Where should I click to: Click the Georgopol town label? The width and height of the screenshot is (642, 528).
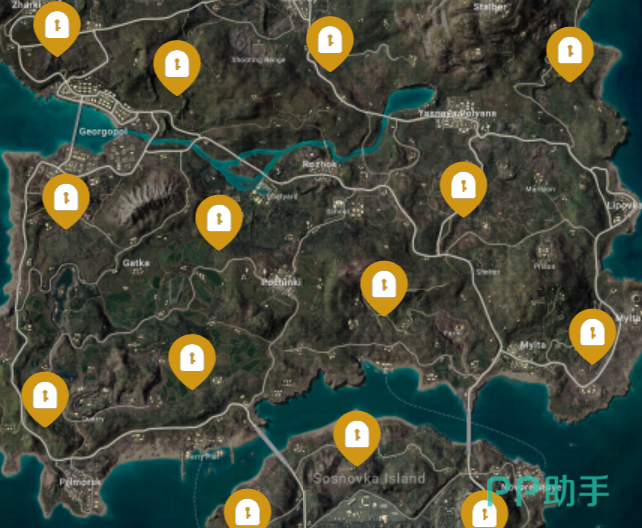pos(104,131)
